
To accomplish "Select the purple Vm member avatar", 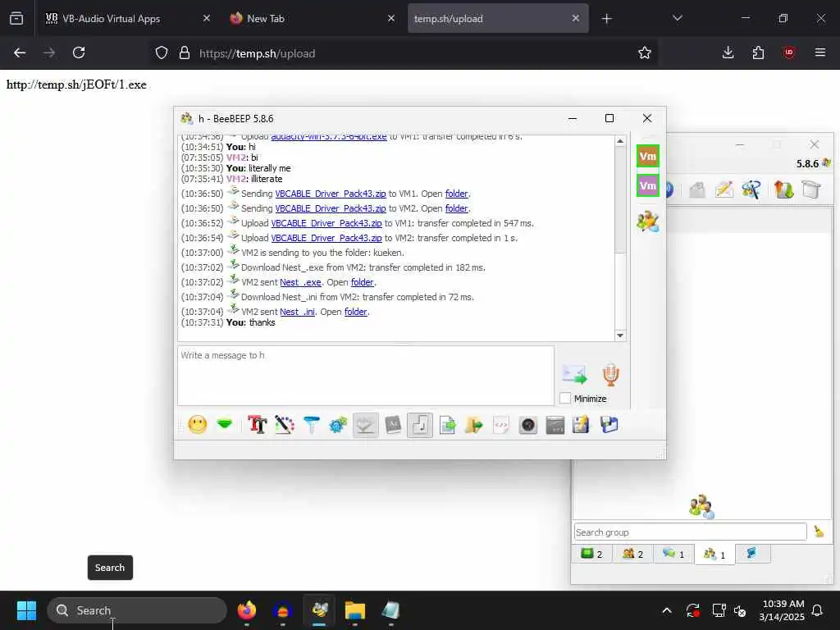I will coord(648,186).
